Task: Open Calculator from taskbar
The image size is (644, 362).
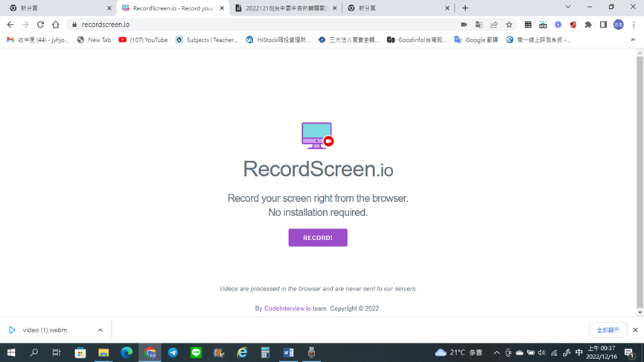Action: (x=265, y=352)
